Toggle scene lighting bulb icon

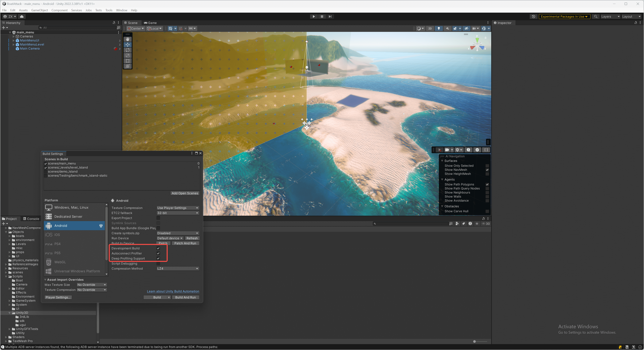438,28
